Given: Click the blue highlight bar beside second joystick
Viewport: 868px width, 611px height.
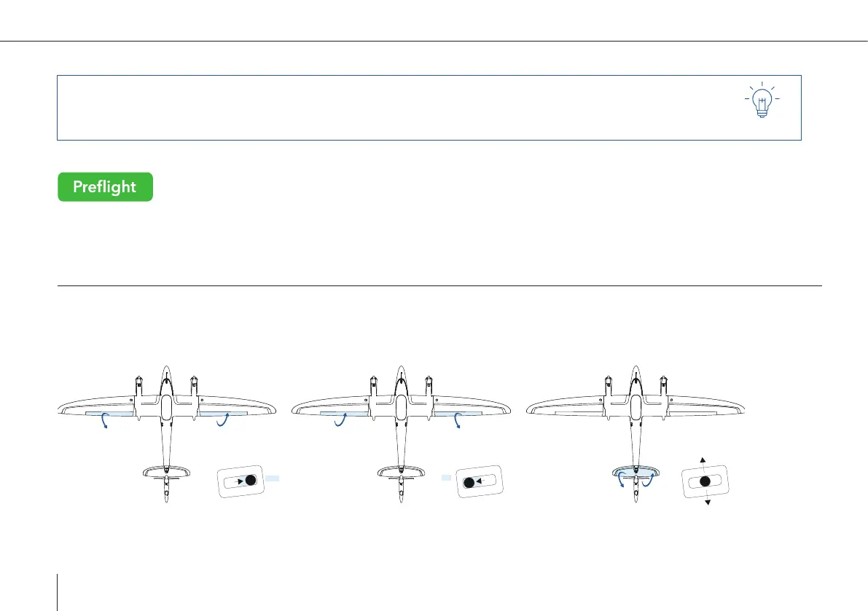Looking at the screenshot, I should coord(446,478).
